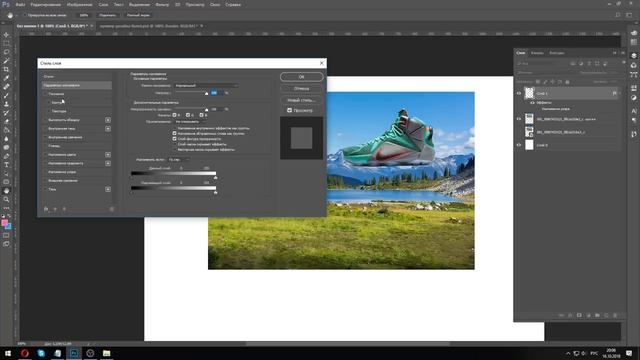Toggle 'Слой-фигура прозрачности' checkbox
The height and width of the screenshot is (360, 640).
pos(175,139)
